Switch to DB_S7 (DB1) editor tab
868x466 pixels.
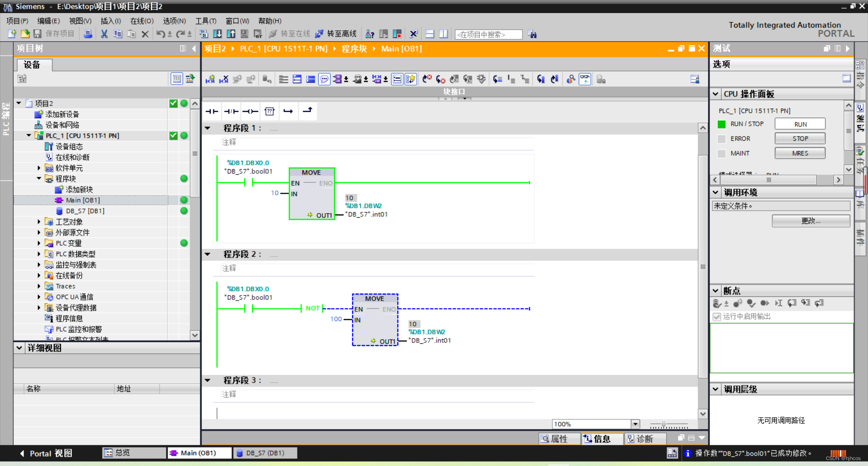[x=265, y=453]
